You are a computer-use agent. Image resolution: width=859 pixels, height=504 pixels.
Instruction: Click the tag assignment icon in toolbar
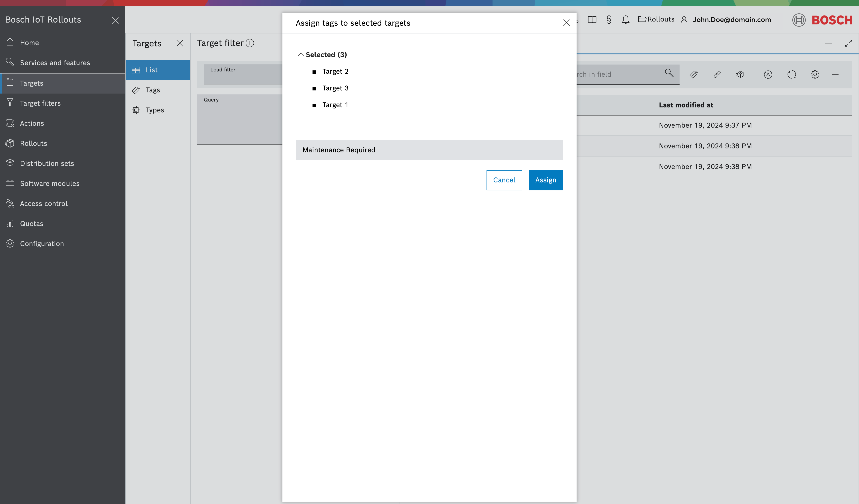click(x=694, y=74)
